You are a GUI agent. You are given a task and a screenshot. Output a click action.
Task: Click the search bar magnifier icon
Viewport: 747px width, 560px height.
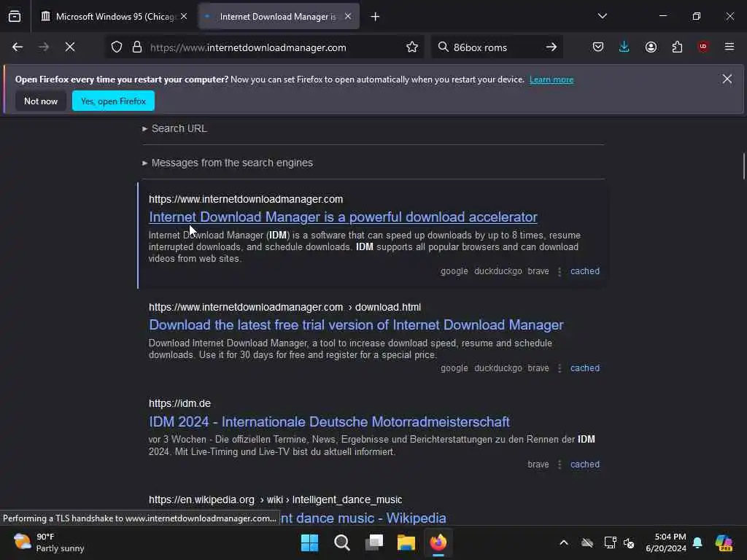pos(443,47)
